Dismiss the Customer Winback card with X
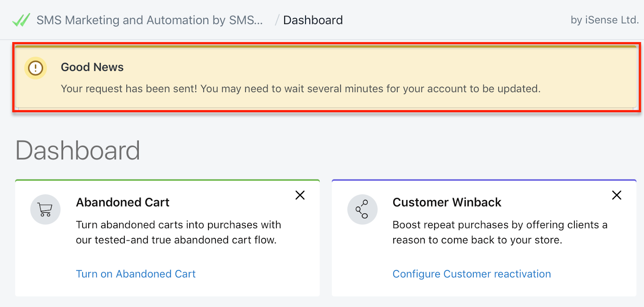Viewport: 644px width, 307px height. point(617,195)
